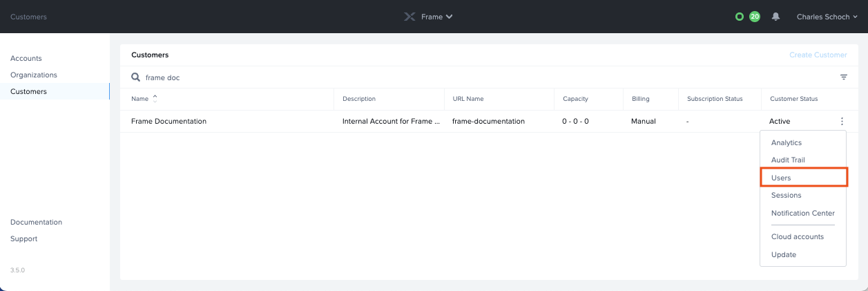Image resolution: width=868 pixels, height=291 pixels.
Task: Click the Description column header
Action: tap(359, 99)
